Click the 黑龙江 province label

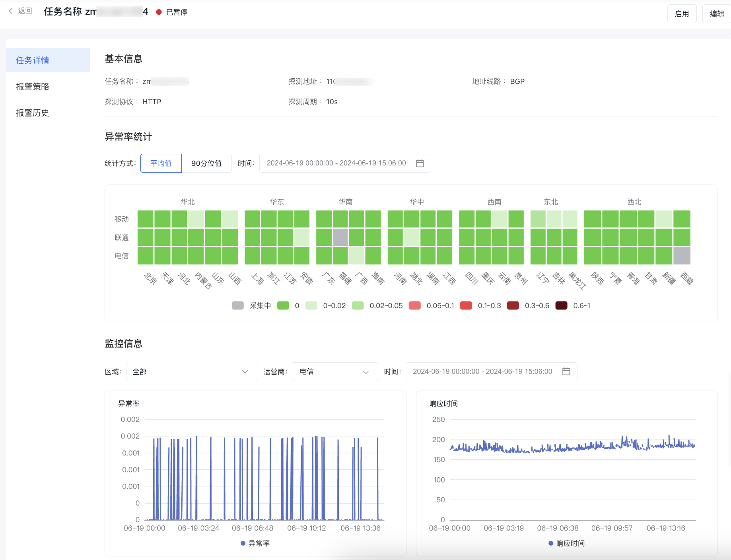click(x=577, y=280)
